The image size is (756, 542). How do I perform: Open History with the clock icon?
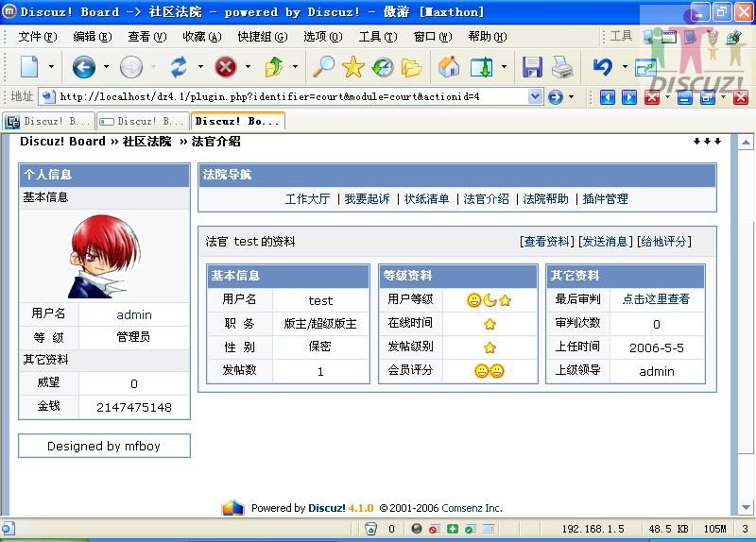(x=383, y=67)
